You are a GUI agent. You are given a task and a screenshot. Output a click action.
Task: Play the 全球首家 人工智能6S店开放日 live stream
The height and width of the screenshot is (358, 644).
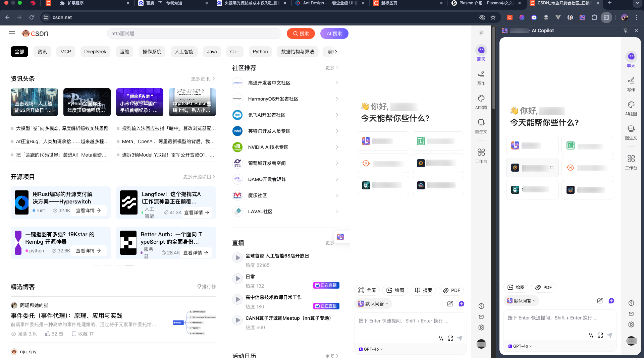[238, 258]
